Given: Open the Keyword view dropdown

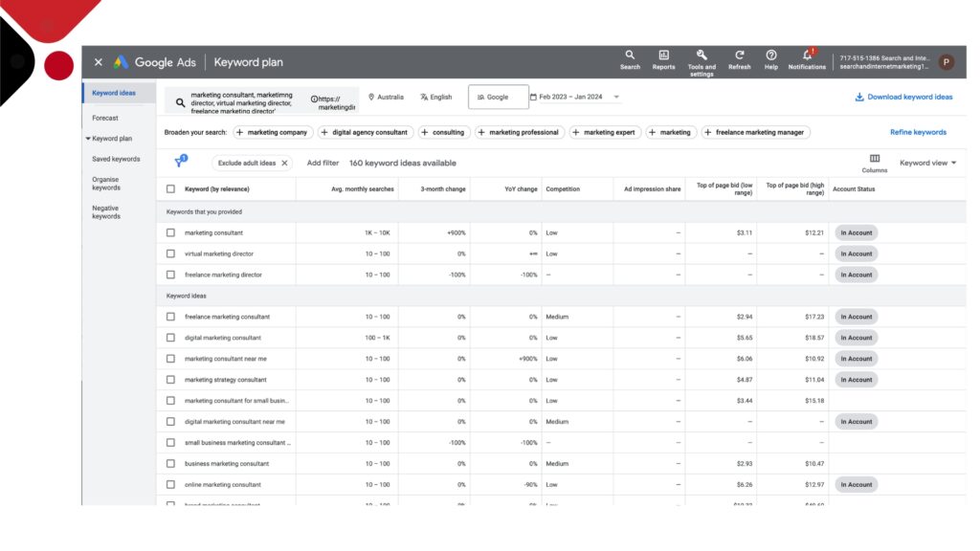Looking at the screenshot, I should (x=927, y=163).
